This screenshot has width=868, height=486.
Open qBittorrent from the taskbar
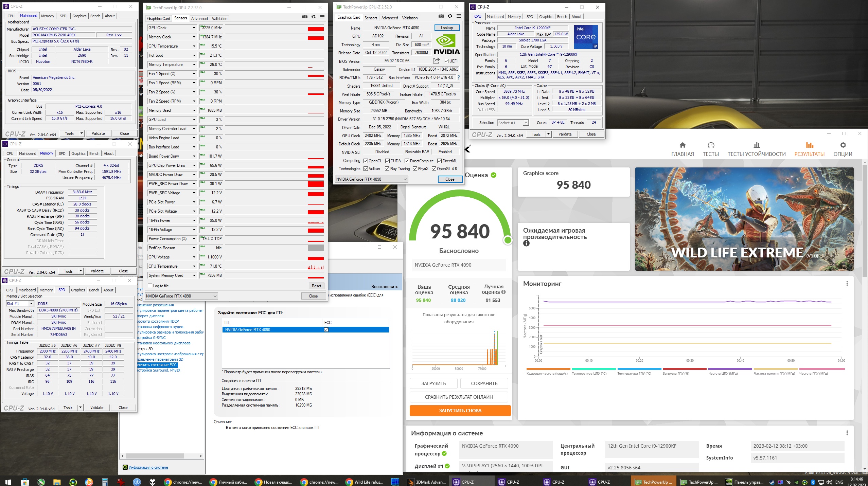(x=137, y=482)
